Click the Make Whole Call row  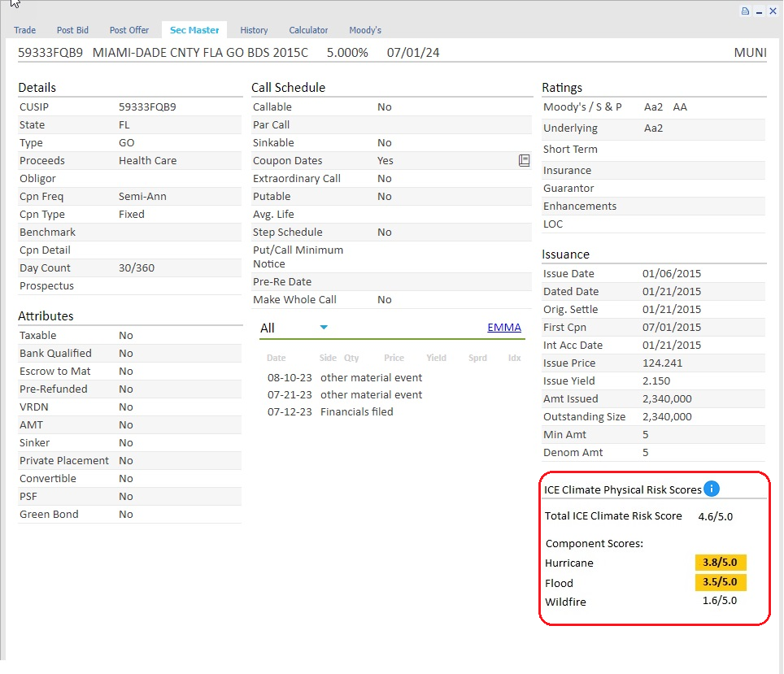tap(391, 299)
